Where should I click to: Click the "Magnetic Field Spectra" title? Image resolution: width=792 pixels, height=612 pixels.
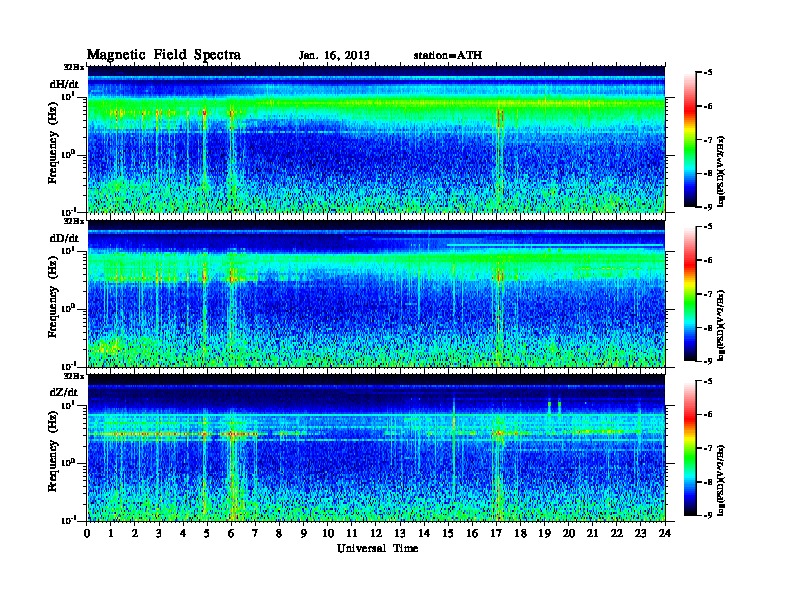pyautogui.click(x=164, y=55)
